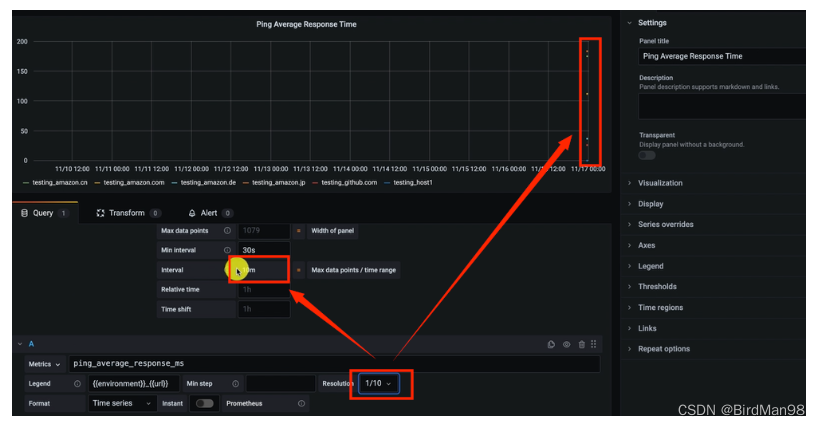Click testing_host1 legend label
The image size is (821, 426).
(413, 183)
